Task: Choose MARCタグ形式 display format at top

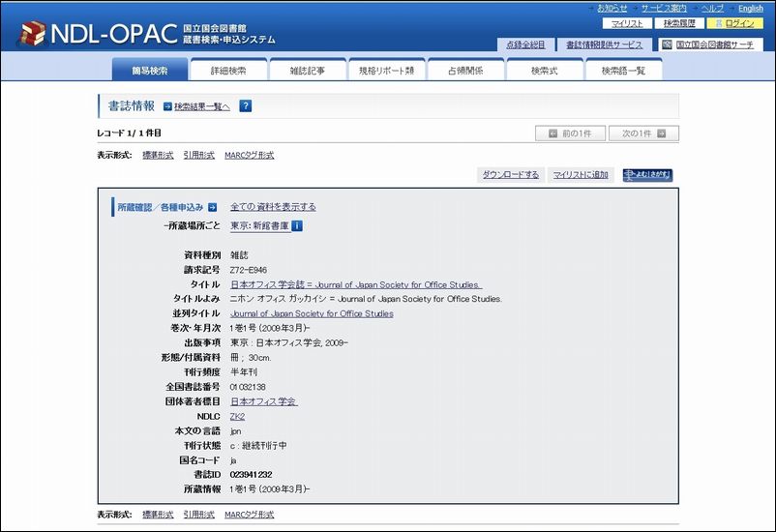Action: [249, 155]
